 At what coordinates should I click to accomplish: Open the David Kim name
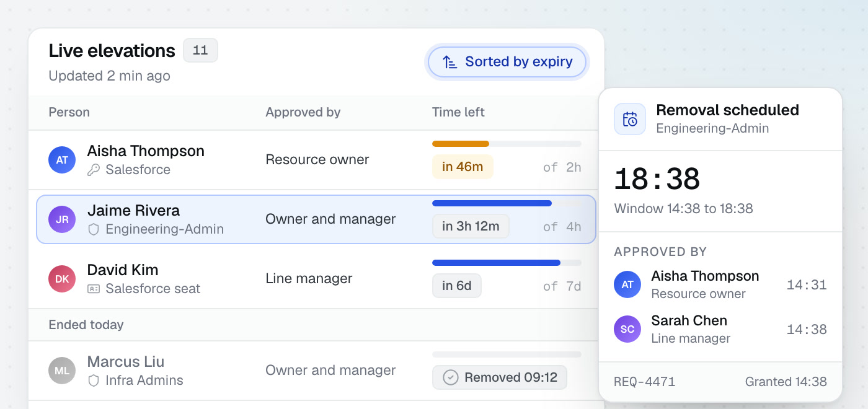coord(123,270)
